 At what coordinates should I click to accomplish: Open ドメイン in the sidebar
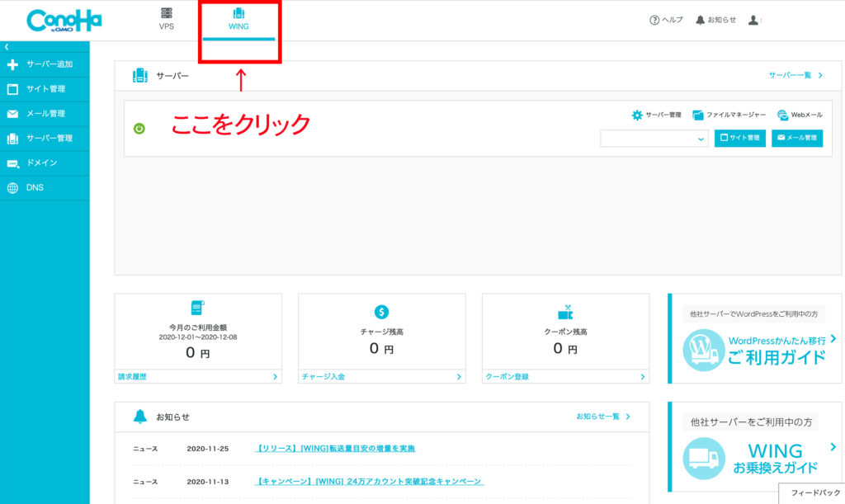click(45, 163)
